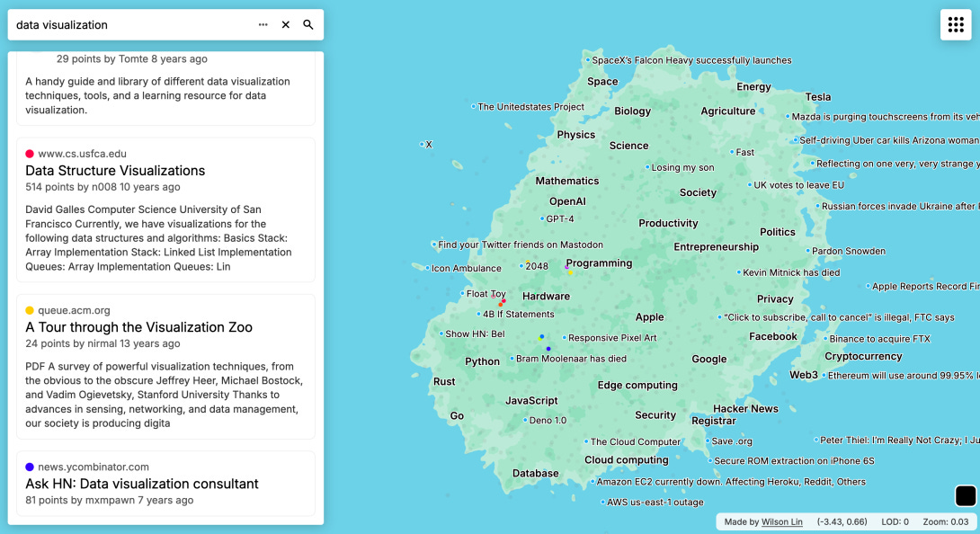
Task: Open the three-dots search options menu
Action: (x=263, y=24)
